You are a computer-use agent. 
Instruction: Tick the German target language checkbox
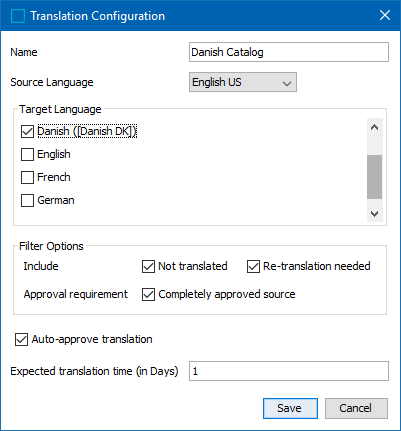click(27, 201)
